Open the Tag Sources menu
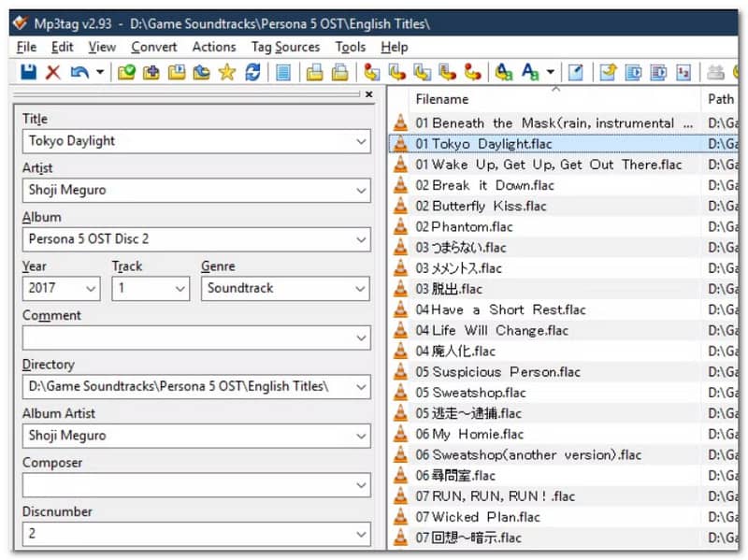This screenshot has width=748, height=560. tap(286, 47)
